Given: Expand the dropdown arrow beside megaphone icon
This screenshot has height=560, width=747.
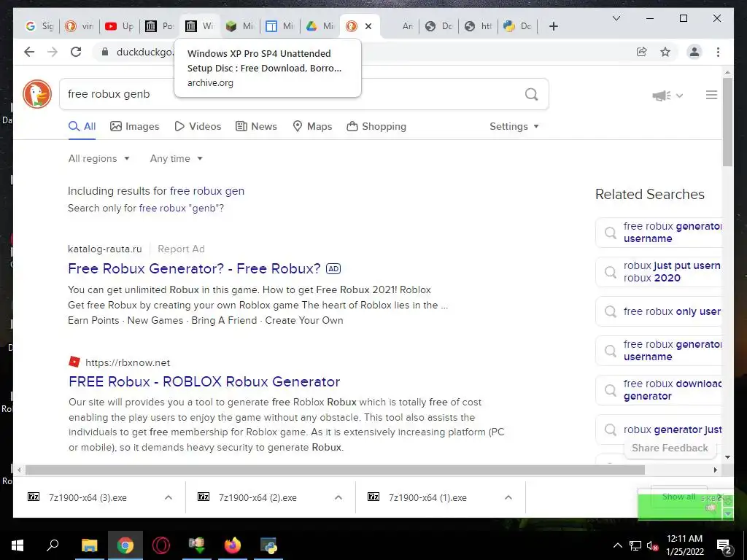Looking at the screenshot, I should coord(679,96).
